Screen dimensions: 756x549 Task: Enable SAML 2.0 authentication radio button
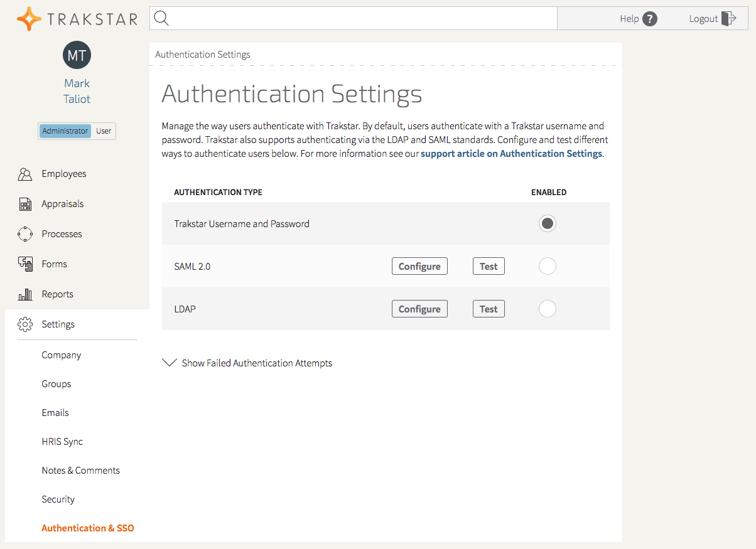(548, 266)
